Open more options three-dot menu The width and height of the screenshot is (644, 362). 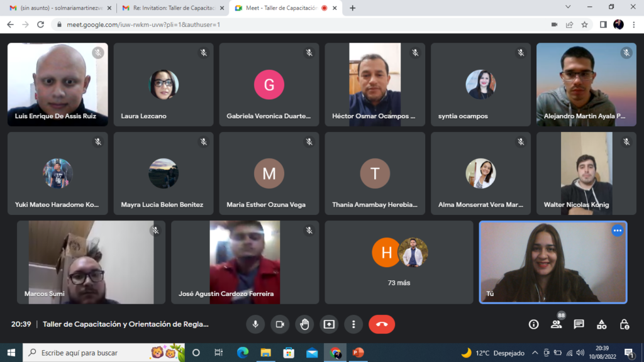pos(353,324)
